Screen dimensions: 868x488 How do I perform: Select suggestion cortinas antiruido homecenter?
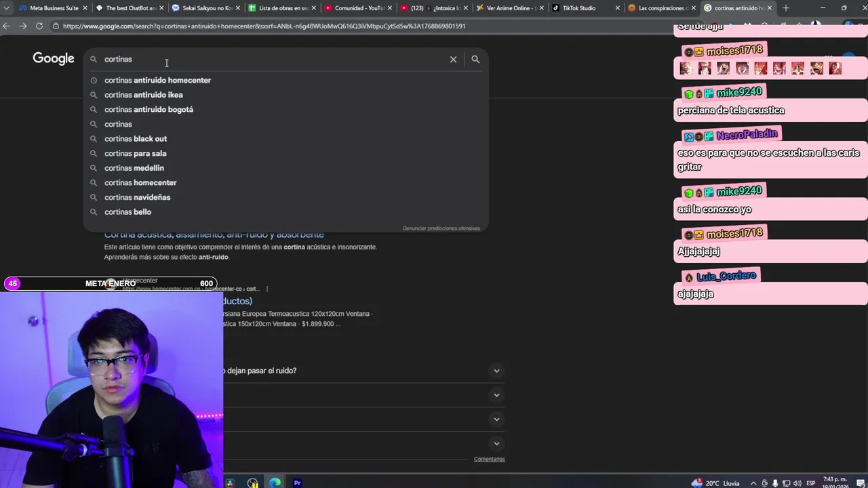click(285, 80)
